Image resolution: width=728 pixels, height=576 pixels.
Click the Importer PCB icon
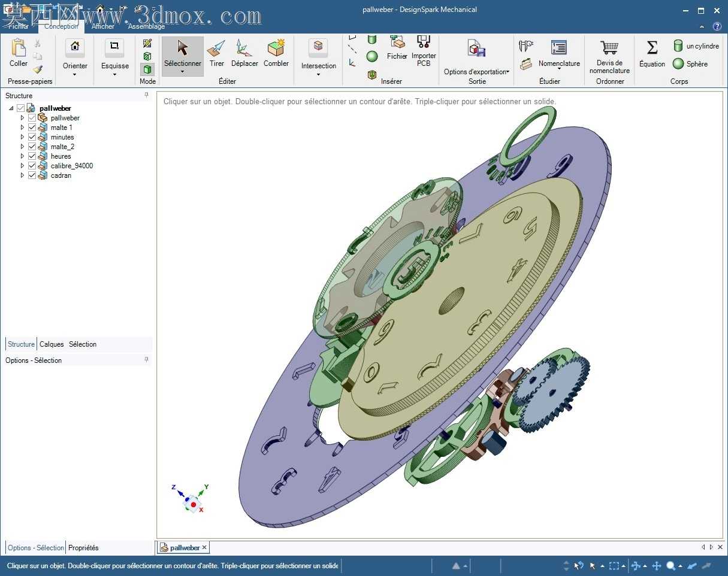pos(424,42)
